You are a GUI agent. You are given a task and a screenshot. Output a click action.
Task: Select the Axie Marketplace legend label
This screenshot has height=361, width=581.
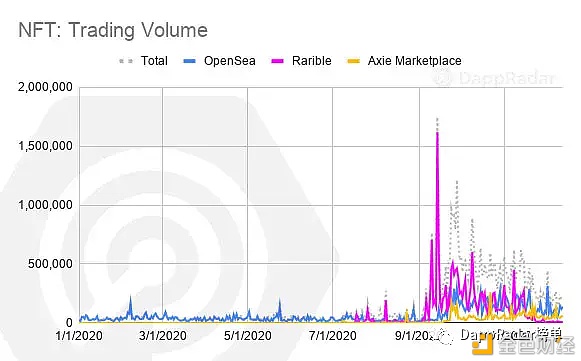point(415,61)
